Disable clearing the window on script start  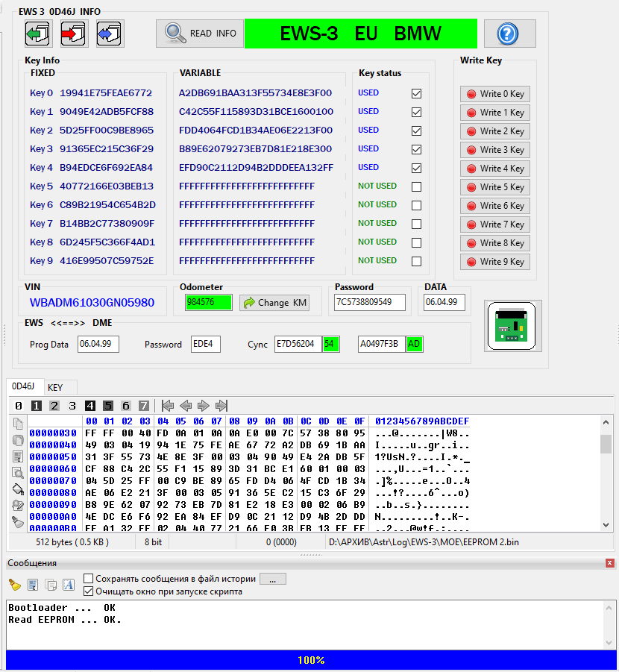[x=89, y=591]
